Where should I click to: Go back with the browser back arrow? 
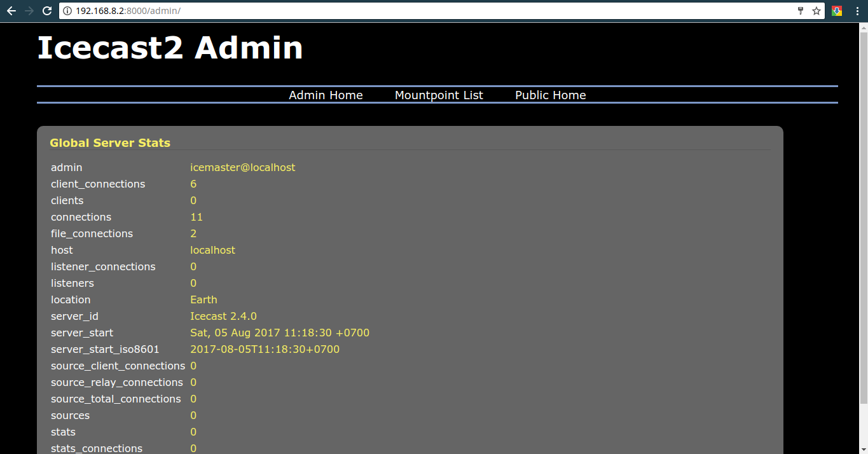(11, 11)
